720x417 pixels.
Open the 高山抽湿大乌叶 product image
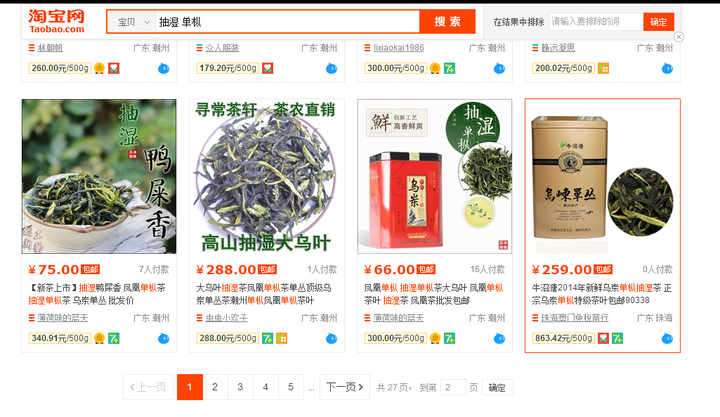[x=267, y=176]
